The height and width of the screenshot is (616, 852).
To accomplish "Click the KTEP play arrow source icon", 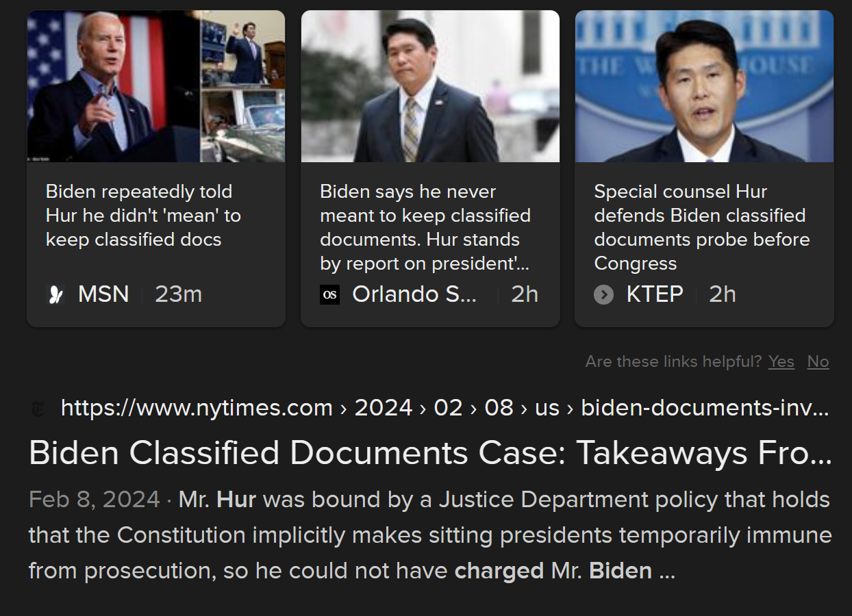I will coord(603,295).
